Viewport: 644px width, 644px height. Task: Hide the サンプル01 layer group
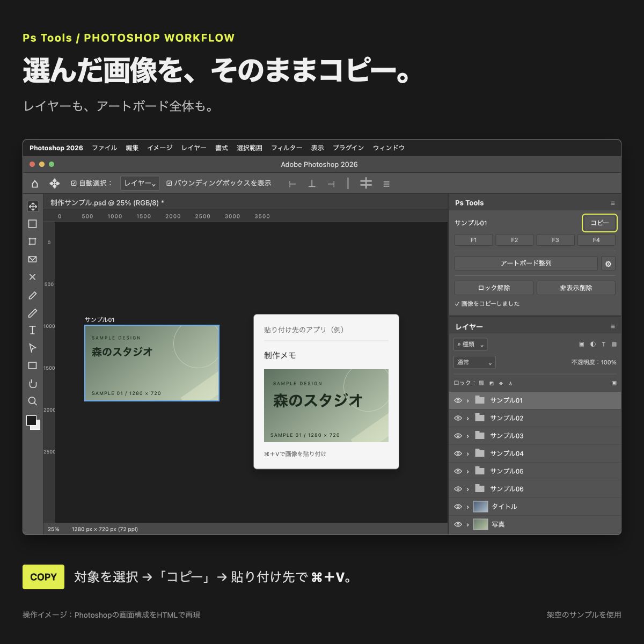point(458,400)
